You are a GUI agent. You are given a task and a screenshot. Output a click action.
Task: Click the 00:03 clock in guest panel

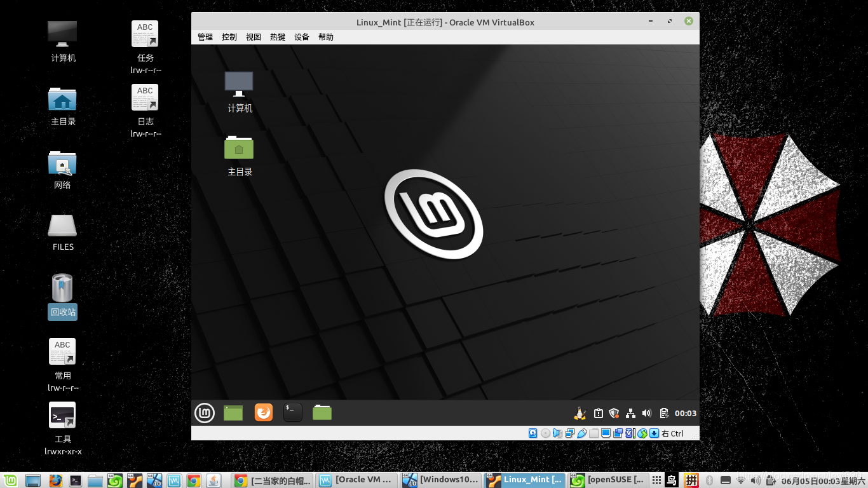click(x=686, y=414)
